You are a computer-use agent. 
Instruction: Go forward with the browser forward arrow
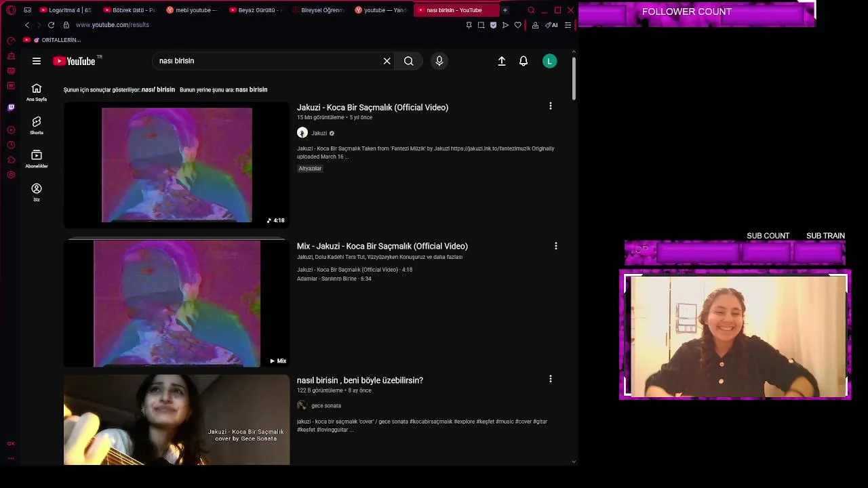coord(39,25)
